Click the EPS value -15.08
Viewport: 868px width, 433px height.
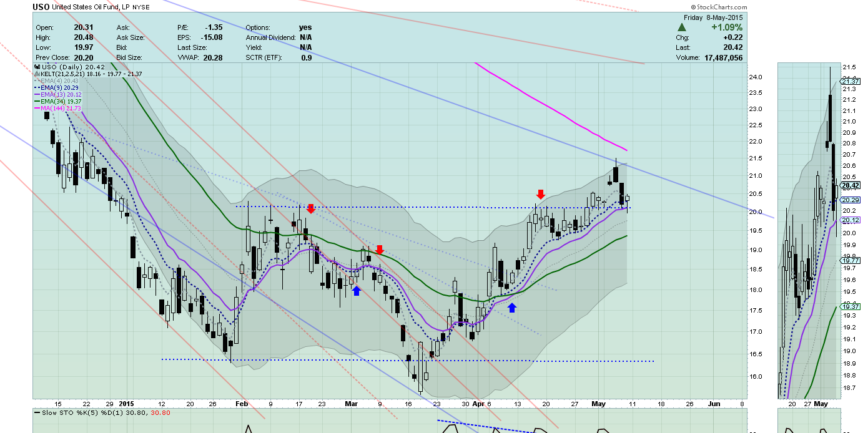click(213, 37)
